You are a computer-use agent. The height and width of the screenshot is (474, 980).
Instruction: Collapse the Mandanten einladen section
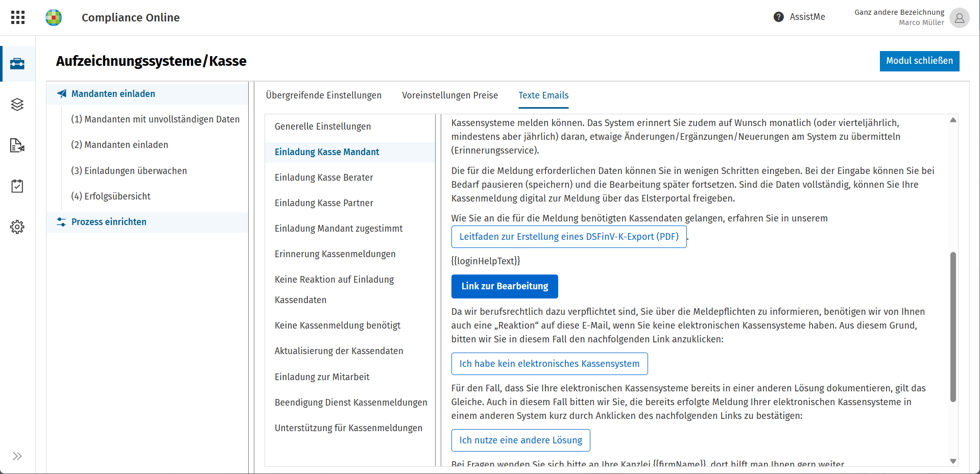(x=147, y=94)
